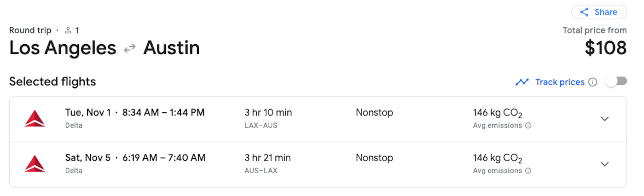Click the Los Angeles origin heading
This screenshot has width=644, height=196.
pyautogui.click(x=63, y=48)
